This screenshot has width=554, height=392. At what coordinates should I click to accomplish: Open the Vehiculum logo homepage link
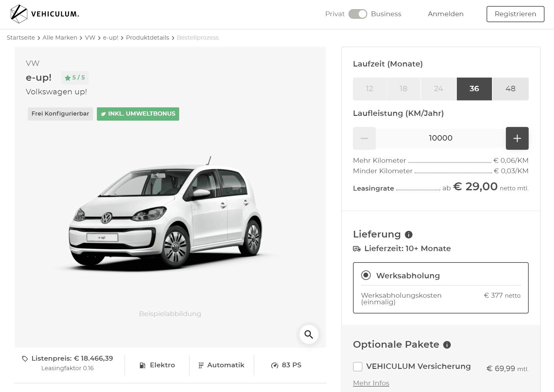(45, 14)
